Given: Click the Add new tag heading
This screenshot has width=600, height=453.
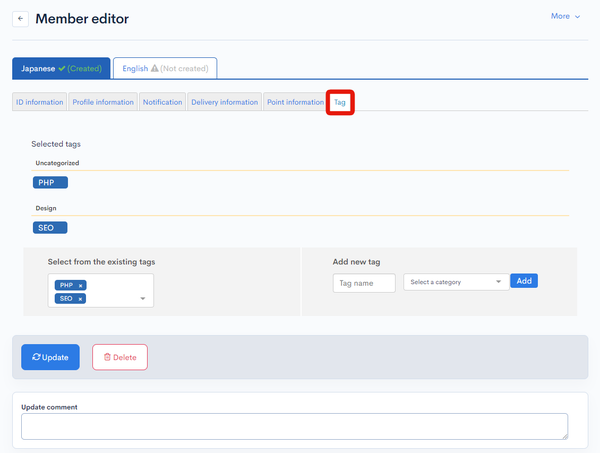Looking at the screenshot, I should click(356, 262).
